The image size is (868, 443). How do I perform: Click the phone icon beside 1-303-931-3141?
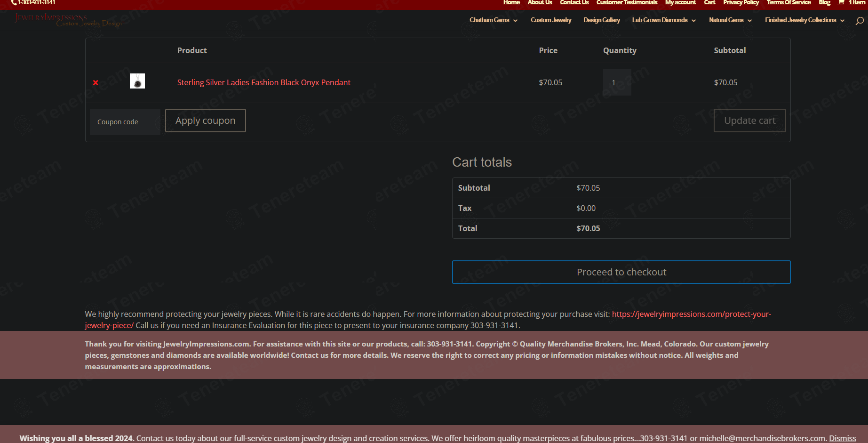pos(14,2)
